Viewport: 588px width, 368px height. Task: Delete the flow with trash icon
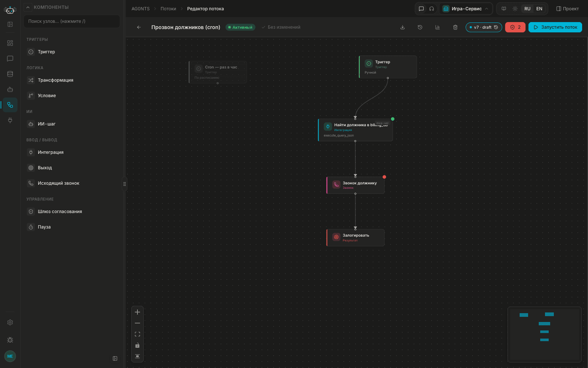coord(455,27)
